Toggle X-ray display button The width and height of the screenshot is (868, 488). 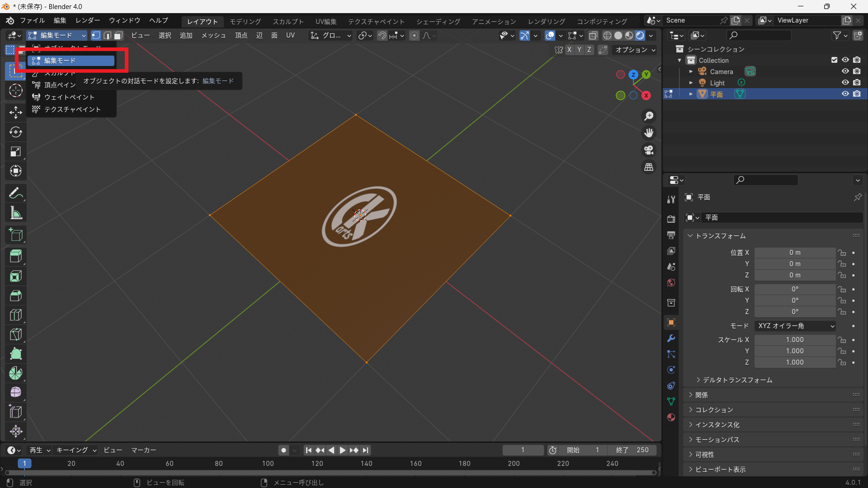click(x=593, y=35)
